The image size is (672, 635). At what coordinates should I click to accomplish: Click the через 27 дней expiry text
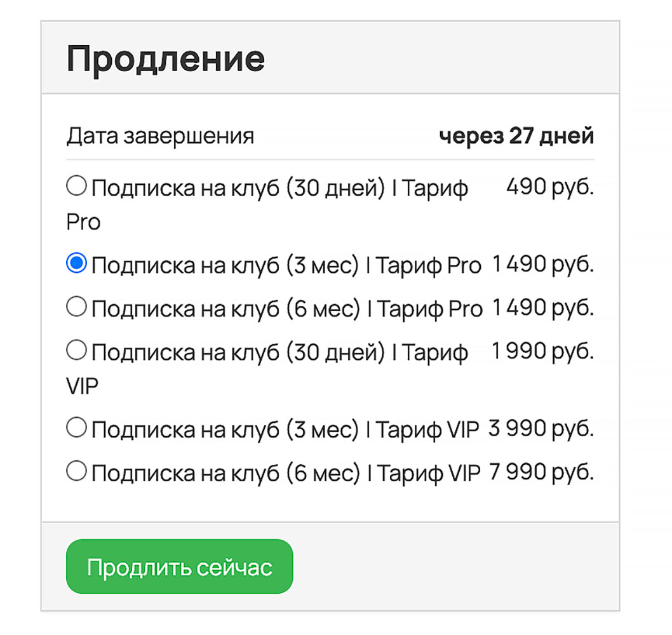pos(517,135)
